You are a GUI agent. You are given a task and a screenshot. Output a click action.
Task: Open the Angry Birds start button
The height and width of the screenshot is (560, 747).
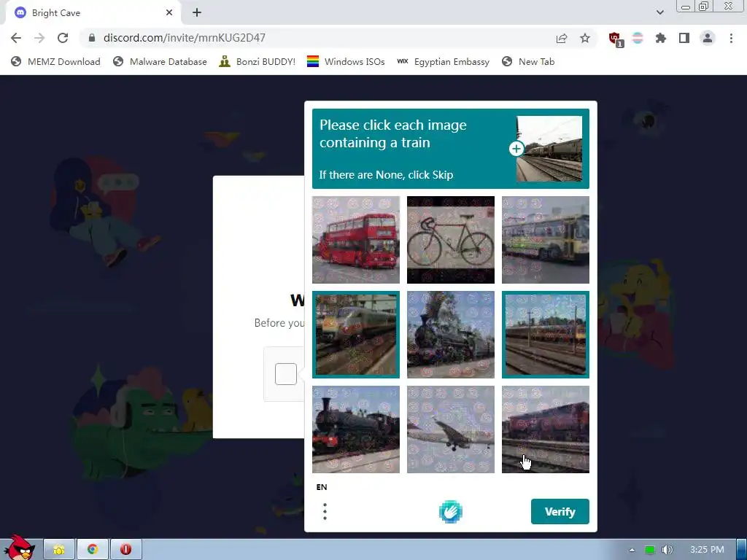coord(19,548)
